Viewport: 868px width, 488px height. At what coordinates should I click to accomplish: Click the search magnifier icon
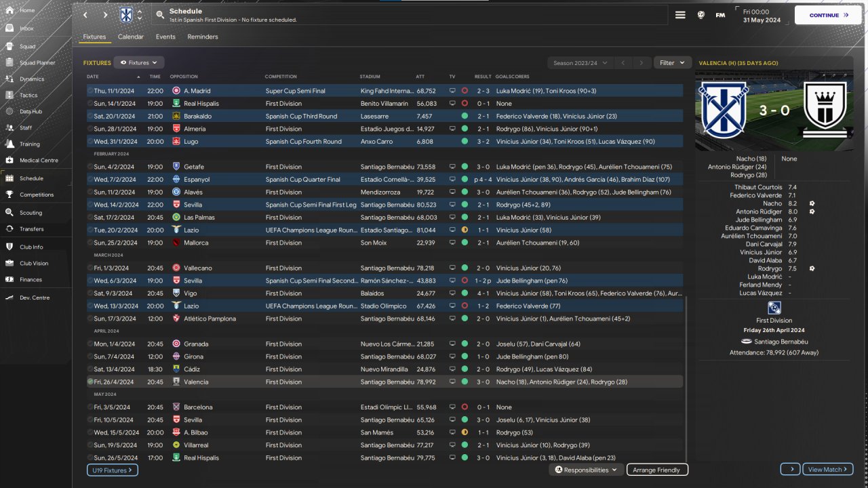click(x=160, y=15)
